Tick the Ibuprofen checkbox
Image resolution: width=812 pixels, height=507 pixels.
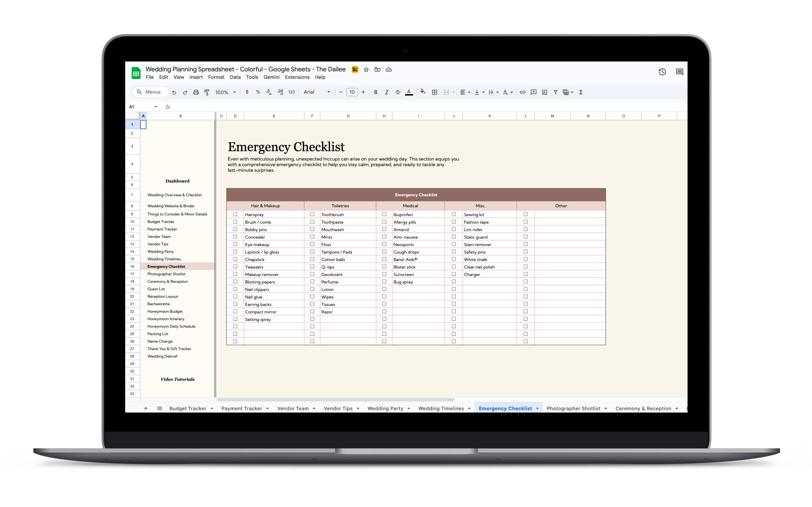[384, 214]
